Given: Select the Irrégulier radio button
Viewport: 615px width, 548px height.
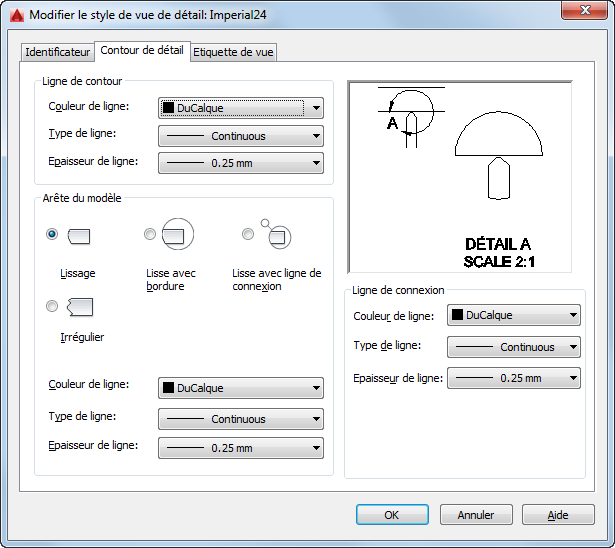Looking at the screenshot, I should [x=52, y=306].
